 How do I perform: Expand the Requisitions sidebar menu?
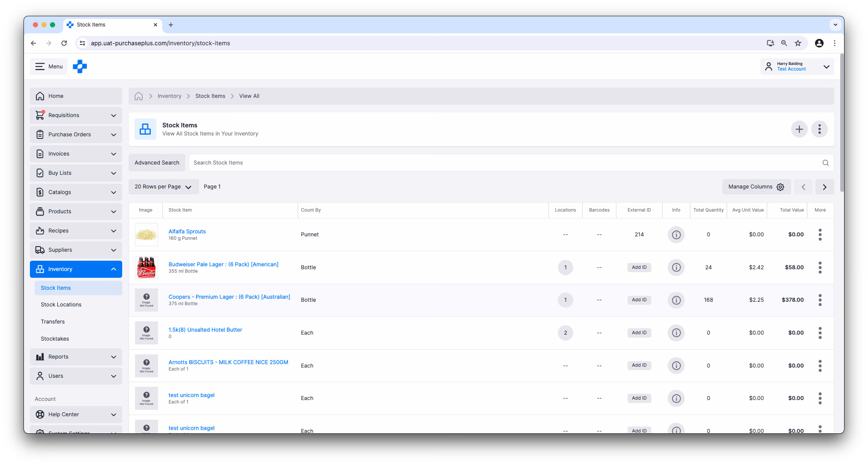click(76, 115)
